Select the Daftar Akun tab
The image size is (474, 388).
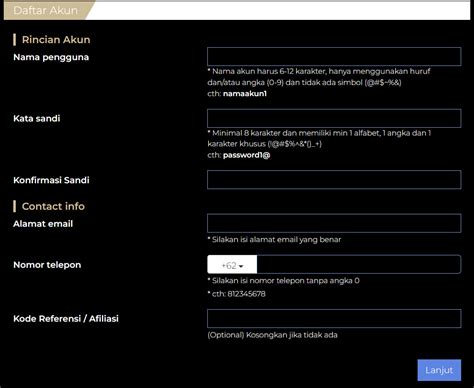[46, 10]
